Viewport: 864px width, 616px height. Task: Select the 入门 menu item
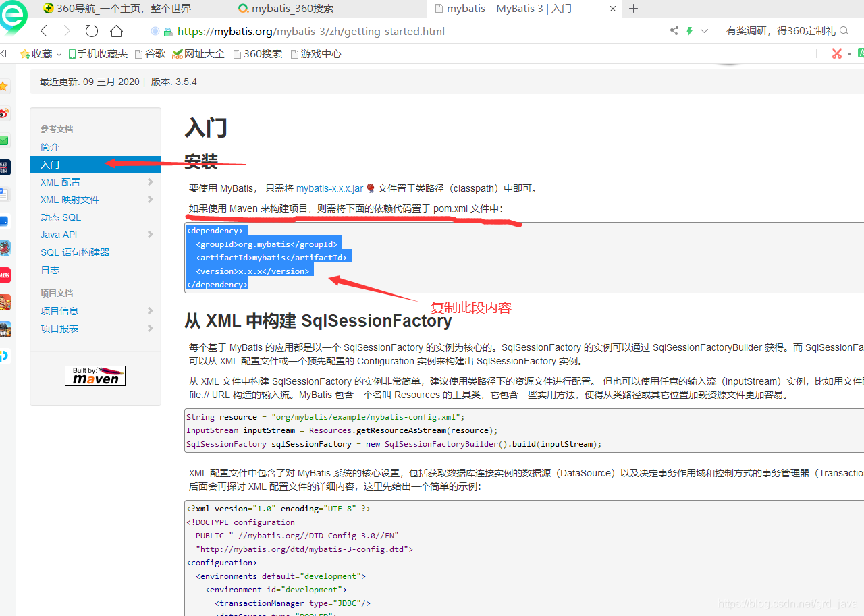pos(95,165)
